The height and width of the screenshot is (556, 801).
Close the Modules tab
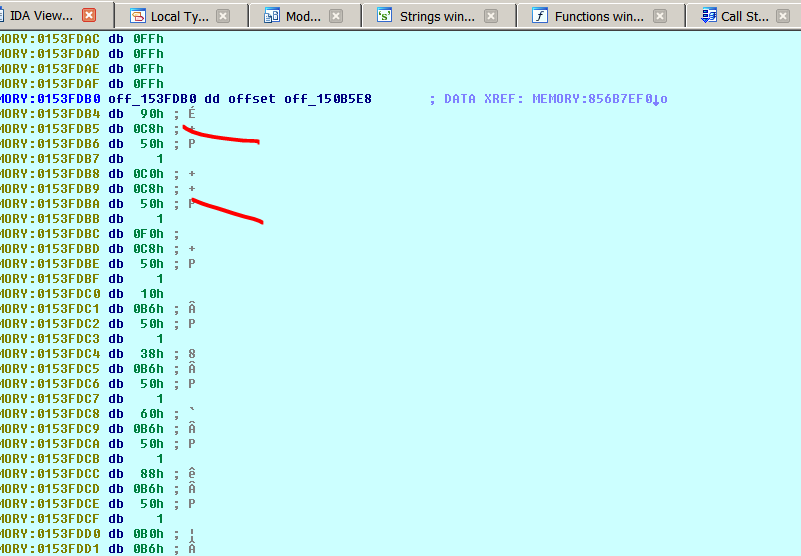[336, 16]
